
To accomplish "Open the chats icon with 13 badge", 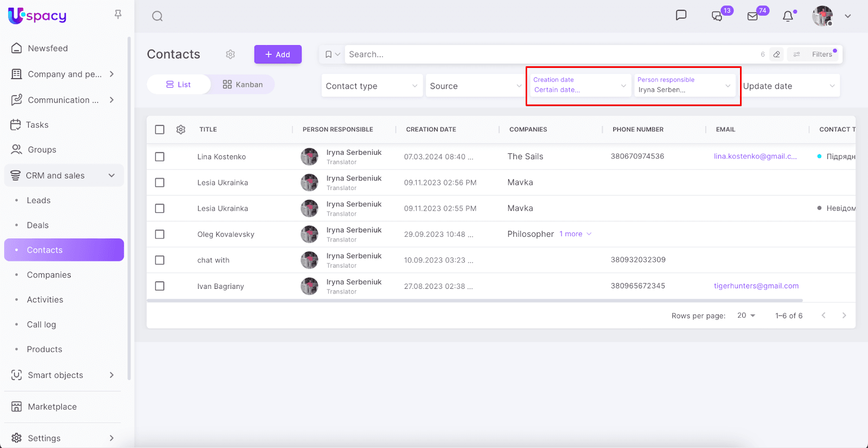I will coord(717,16).
